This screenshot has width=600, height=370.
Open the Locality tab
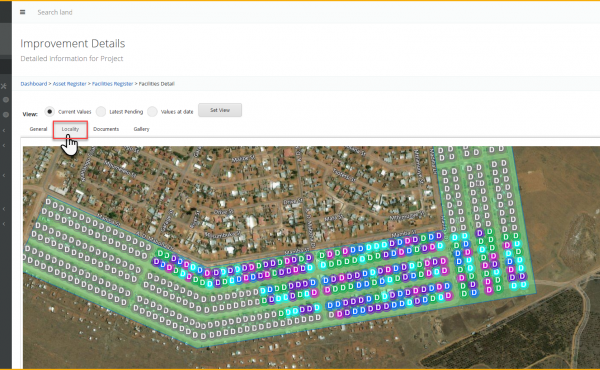tap(70, 129)
